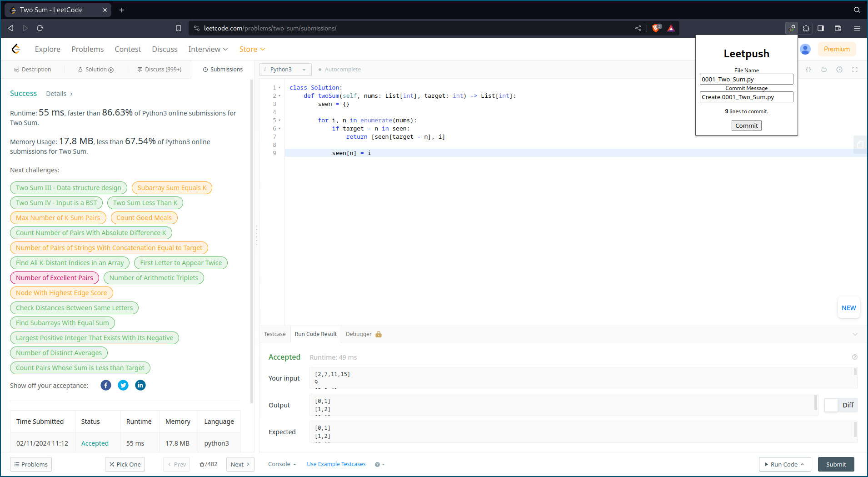The image size is (868, 477).
Task: Reload the page with the refresh icon
Action: [40, 28]
